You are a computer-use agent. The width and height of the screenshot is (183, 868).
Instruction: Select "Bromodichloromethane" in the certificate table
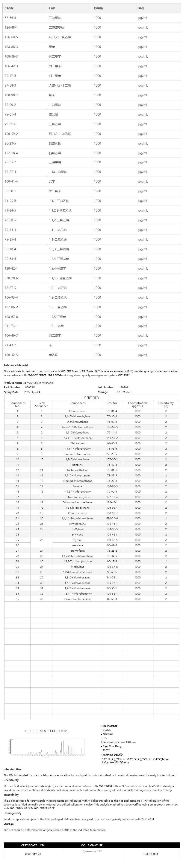[77, 481]
